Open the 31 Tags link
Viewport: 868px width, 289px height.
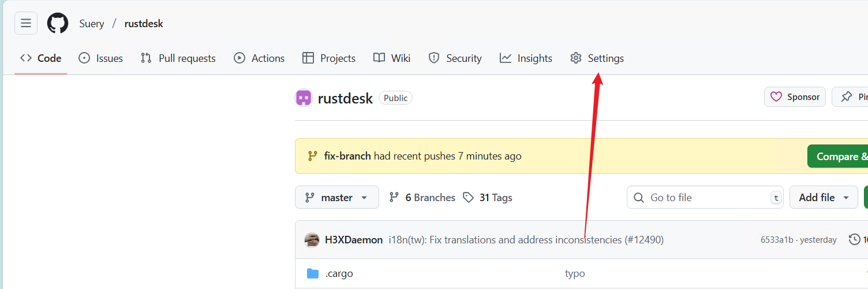(488, 198)
